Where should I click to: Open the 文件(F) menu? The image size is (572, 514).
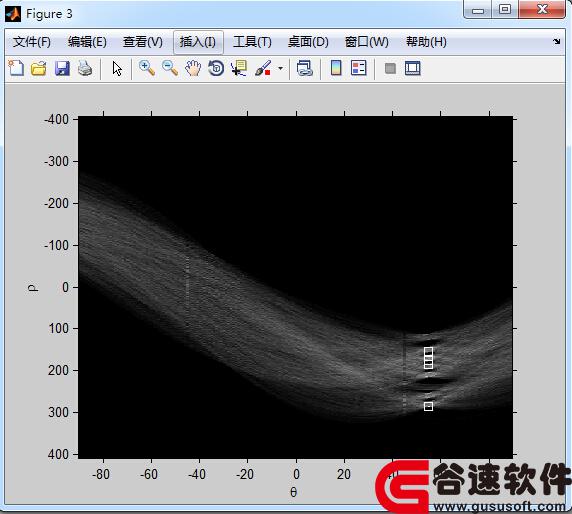(x=31, y=42)
